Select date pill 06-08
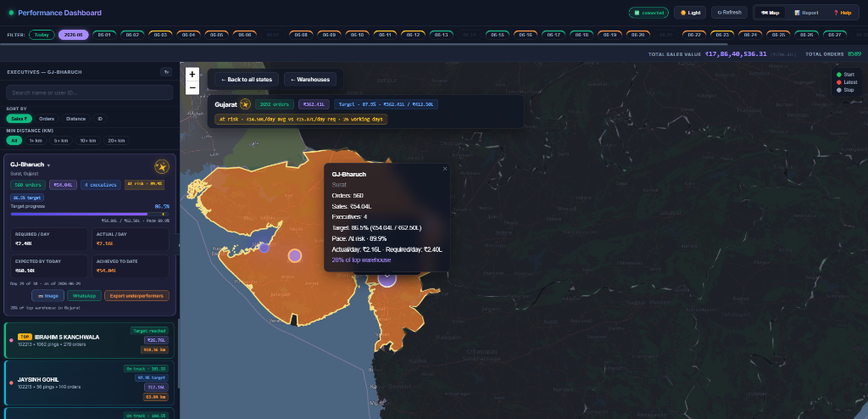The height and width of the screenshot is (419, 868). click(x=301, y=35)
